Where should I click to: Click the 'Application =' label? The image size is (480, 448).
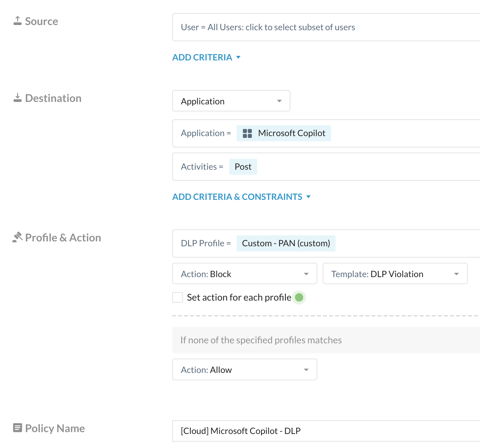(x=206, y=133)
